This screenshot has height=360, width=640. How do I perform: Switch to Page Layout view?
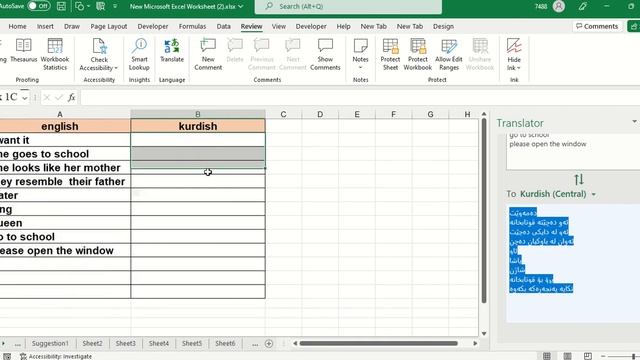[x=567, y=356]
